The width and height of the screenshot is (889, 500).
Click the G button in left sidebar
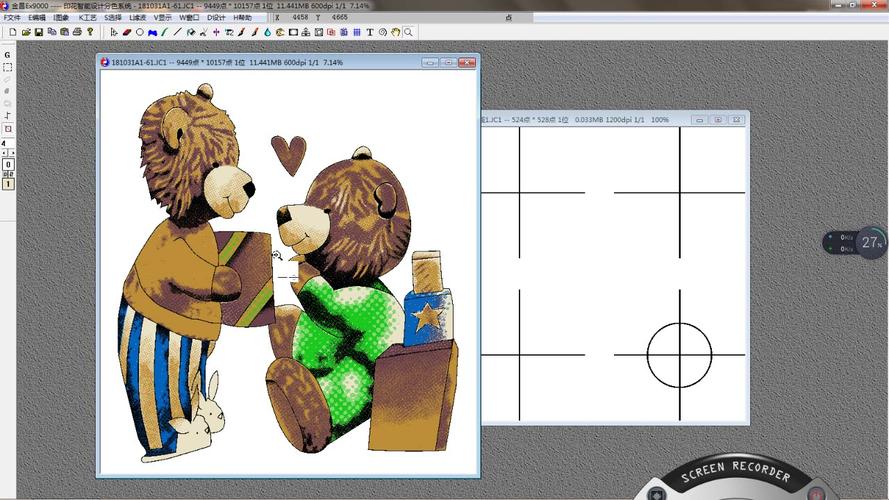(7, 55)
